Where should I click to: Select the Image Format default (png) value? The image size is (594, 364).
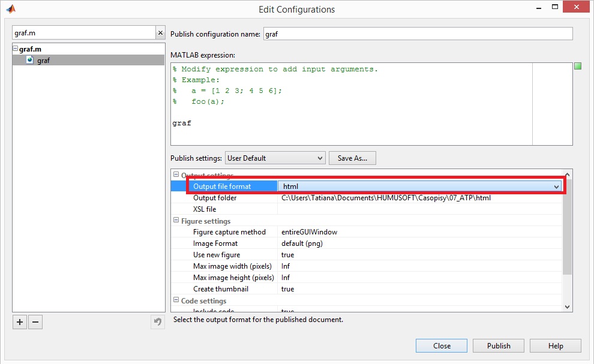click(x=302, y=243)
